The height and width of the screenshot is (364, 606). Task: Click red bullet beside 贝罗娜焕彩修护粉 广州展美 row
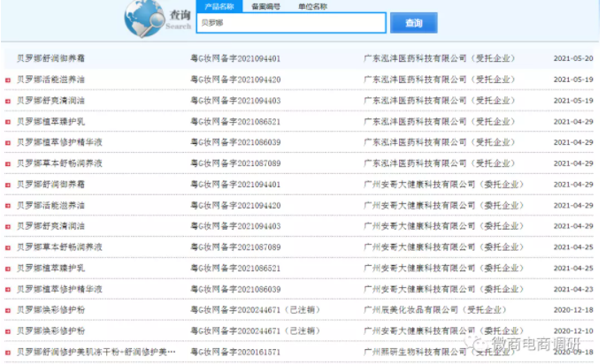8,310
